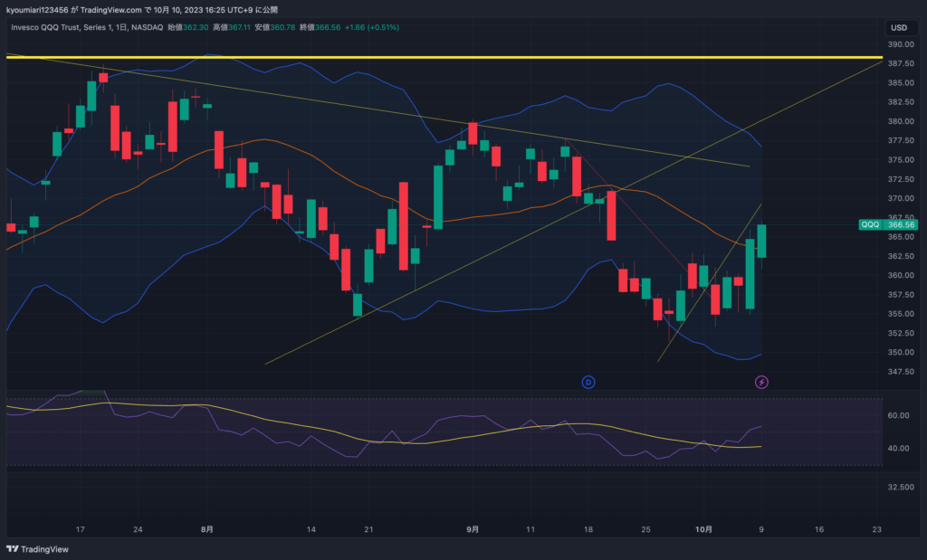Click the TradingView logo at bottom left
Viewport: 927px width, 560px height.
(38, 549)
